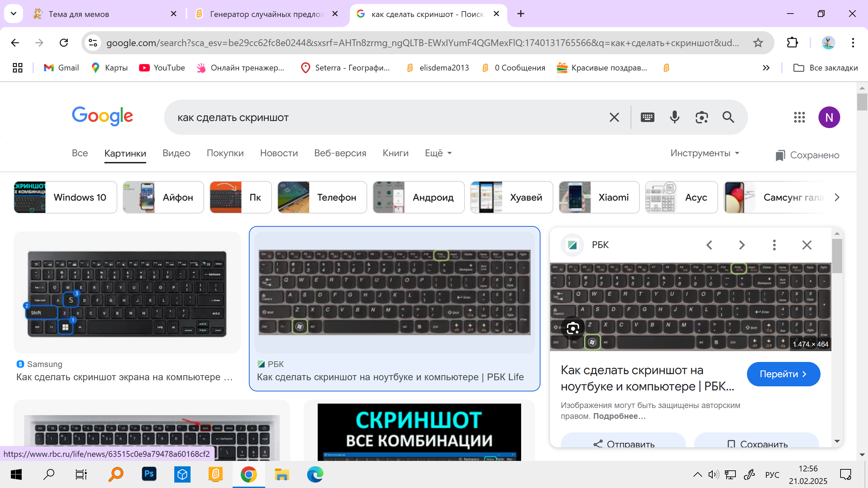
Task: Switch to the Все search tab
Action: pos(80,153)
